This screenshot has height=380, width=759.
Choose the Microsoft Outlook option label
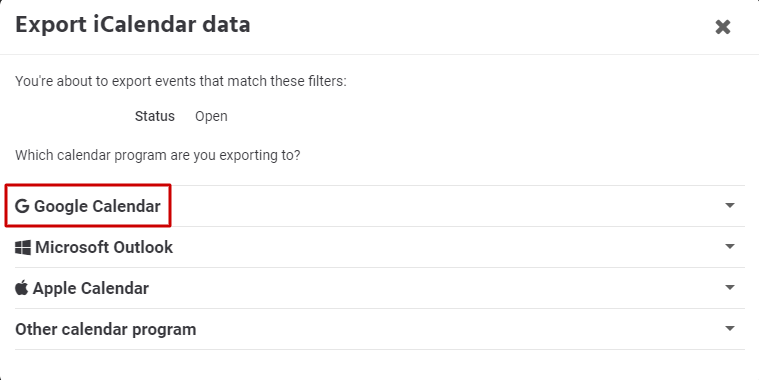pyautogui.click(x=104, y=247)
